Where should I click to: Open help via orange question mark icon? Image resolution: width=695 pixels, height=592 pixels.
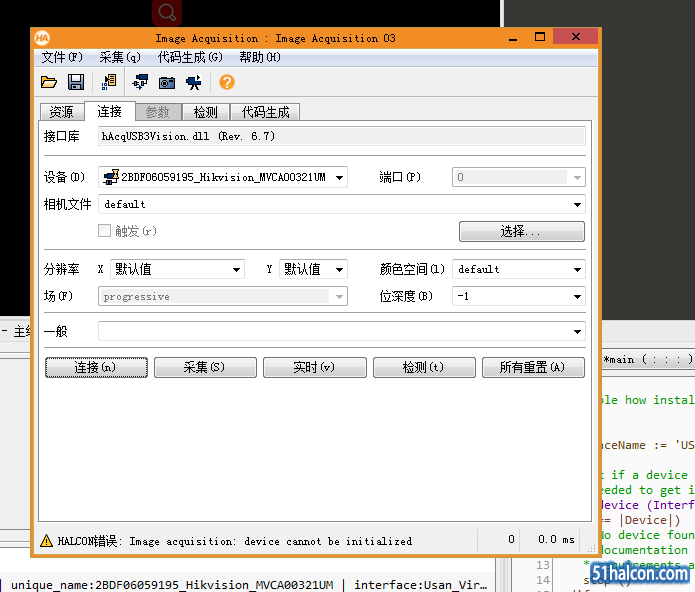[226, 82]
